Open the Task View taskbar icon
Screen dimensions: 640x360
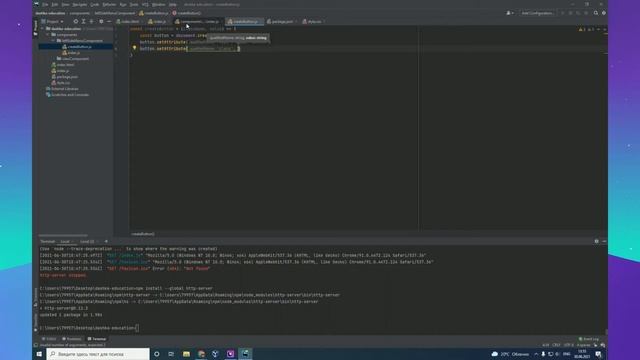(x=171, y=354)
